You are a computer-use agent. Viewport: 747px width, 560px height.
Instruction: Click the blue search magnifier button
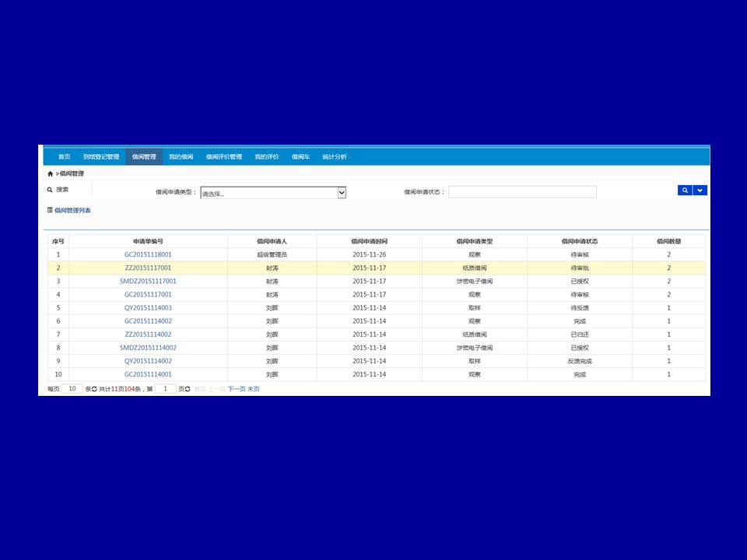pos(685,191)
